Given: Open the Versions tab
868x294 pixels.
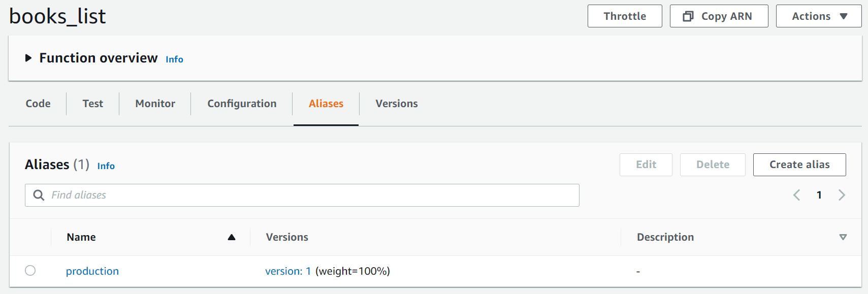Looking at the screenshot, I should coord(396,104).
